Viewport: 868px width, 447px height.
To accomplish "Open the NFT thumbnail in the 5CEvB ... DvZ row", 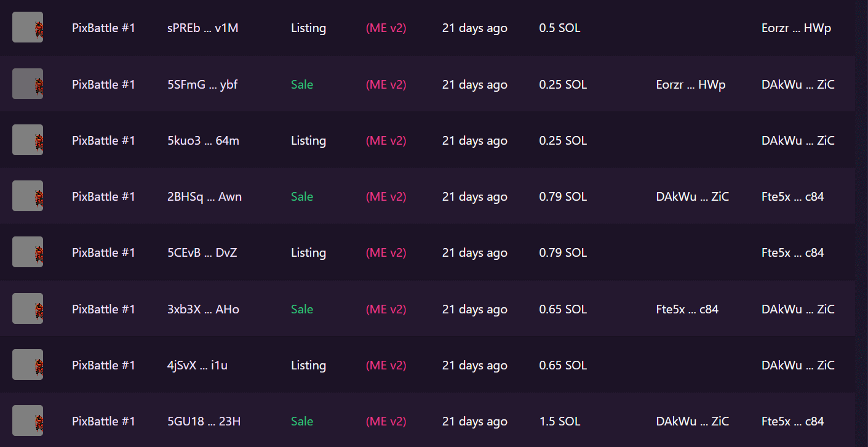I will 28,252.
